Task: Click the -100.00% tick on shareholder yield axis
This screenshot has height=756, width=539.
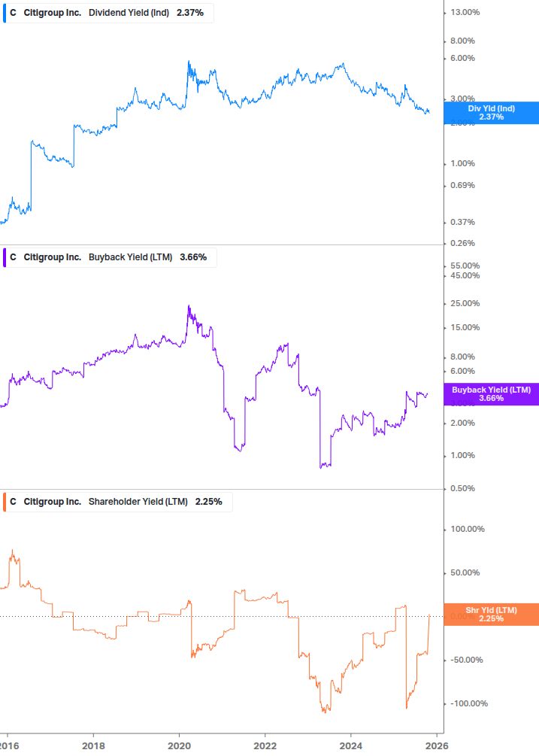Action: (468, 703)
